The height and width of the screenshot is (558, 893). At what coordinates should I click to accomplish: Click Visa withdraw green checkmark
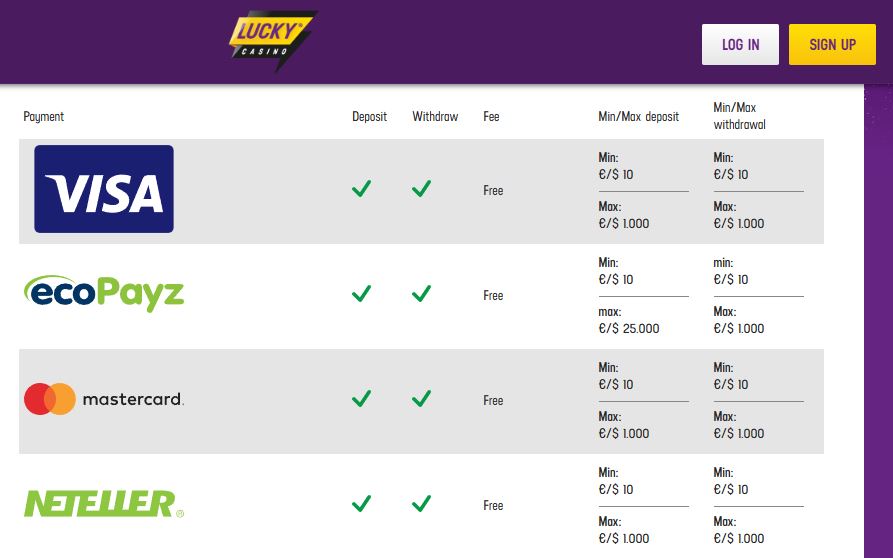point(421,188)
